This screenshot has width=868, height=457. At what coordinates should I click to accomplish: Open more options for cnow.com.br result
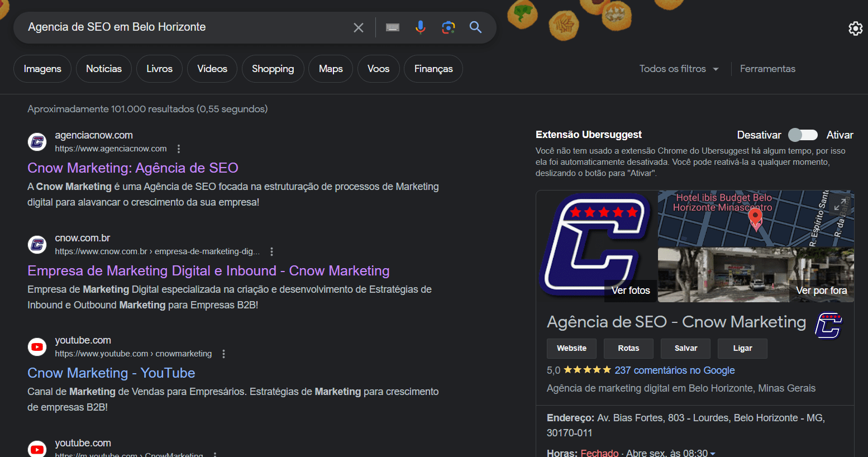272,251
